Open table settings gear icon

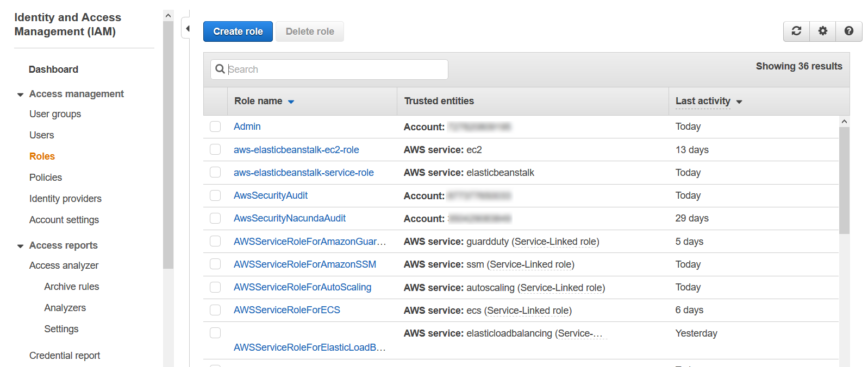(x=823, y=31)
